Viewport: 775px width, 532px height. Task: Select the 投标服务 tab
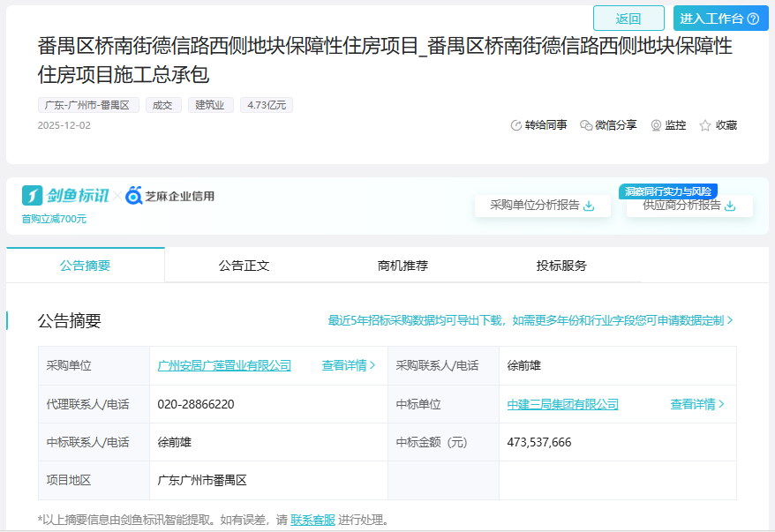tap(561, 266)
